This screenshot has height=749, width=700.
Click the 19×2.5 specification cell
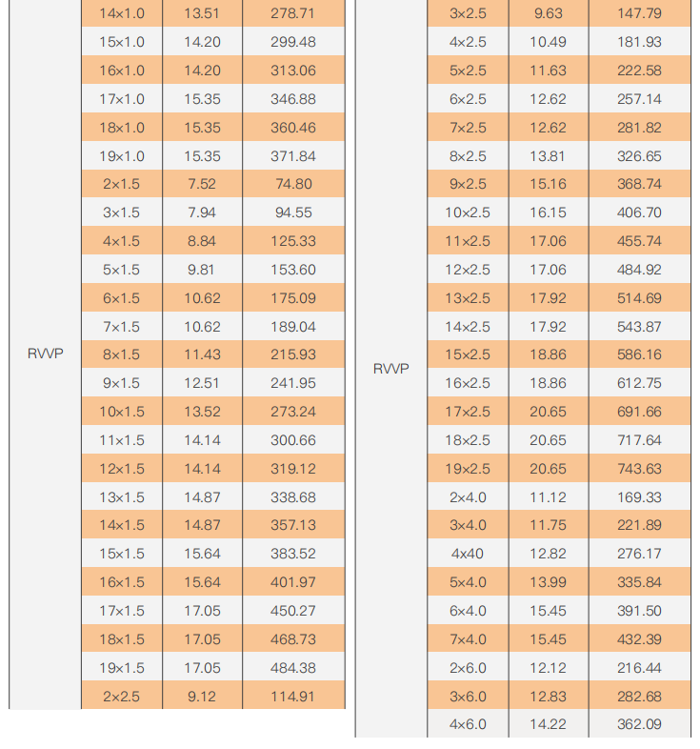[x=468, y=469]
